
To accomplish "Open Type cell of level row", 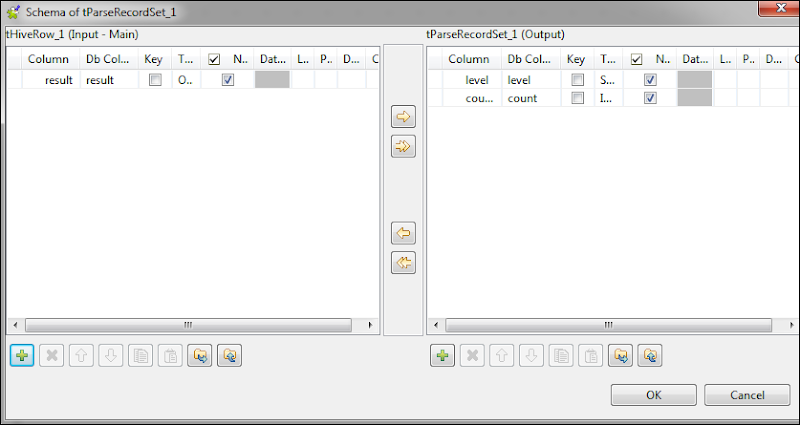I will click(608, 80).
